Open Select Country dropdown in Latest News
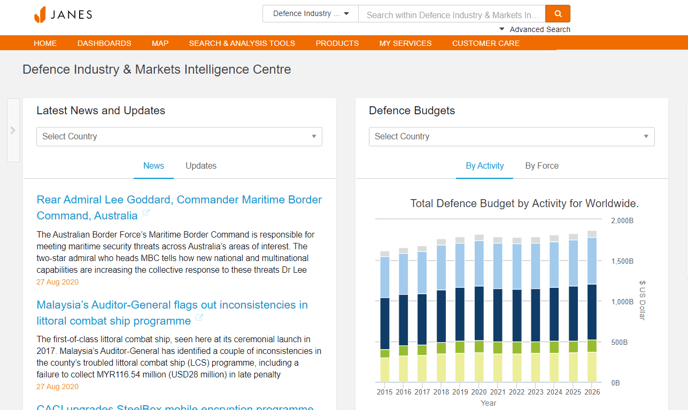 pyautogui.click(x=179, y=136)
